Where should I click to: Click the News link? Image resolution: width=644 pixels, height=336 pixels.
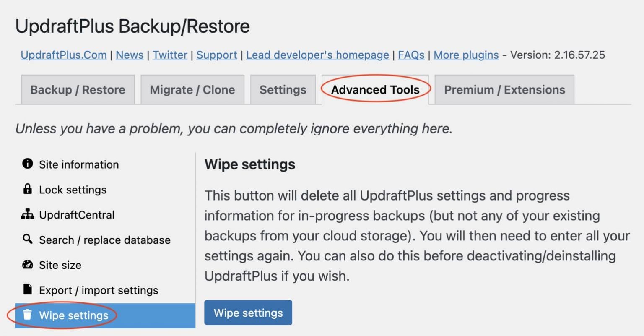(x=130, y=55)
